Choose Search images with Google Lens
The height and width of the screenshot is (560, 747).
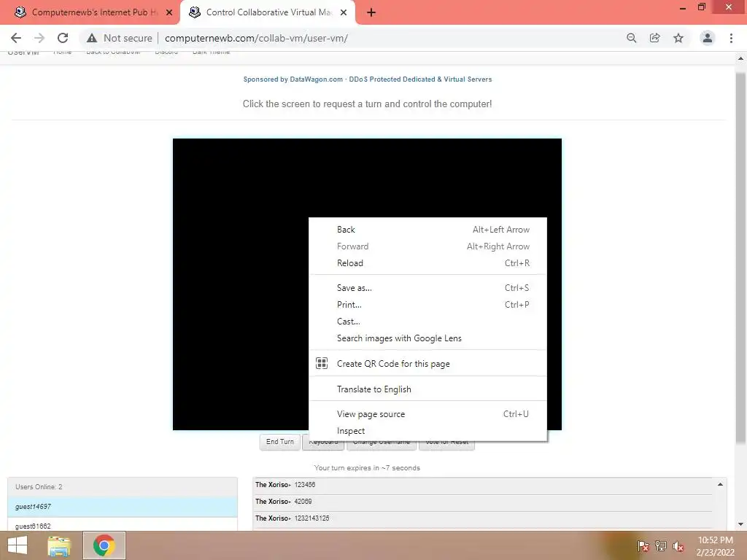[x=427, y=338]
